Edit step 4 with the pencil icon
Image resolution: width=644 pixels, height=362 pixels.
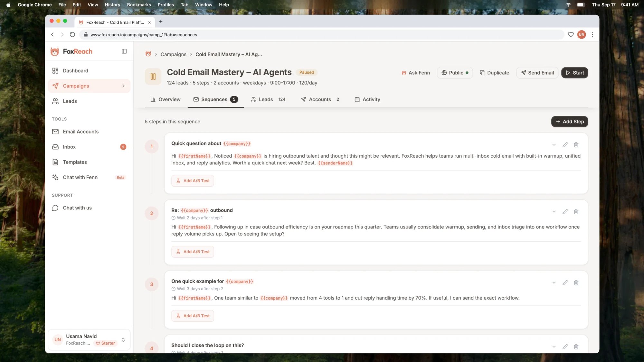pyautogui.click(x=565, y=347)
